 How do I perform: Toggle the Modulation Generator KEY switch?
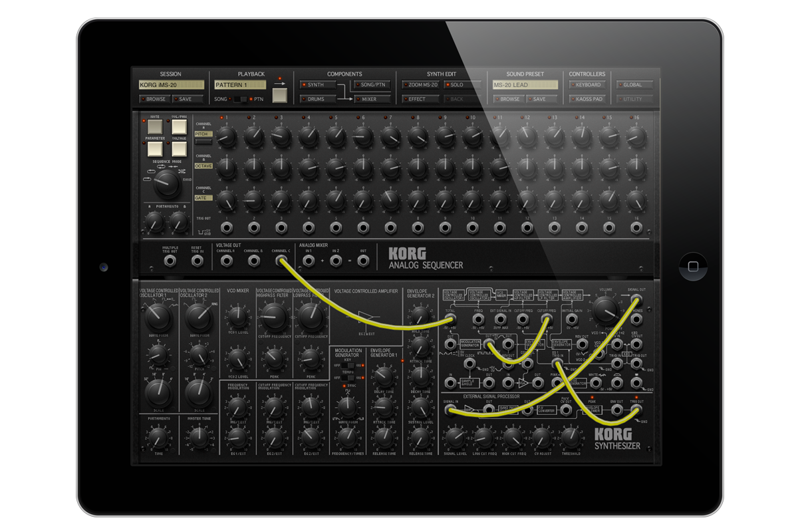click(x=348, y=365)
